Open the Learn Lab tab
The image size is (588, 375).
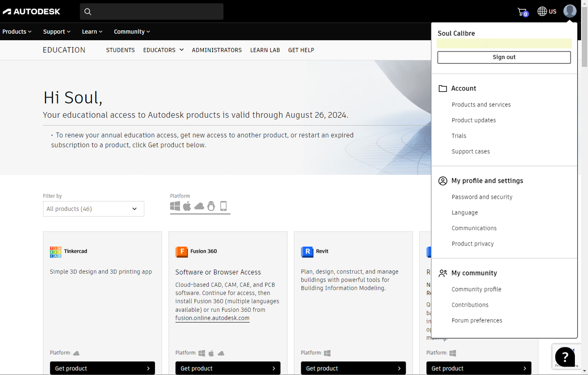(x=265, y=50)
